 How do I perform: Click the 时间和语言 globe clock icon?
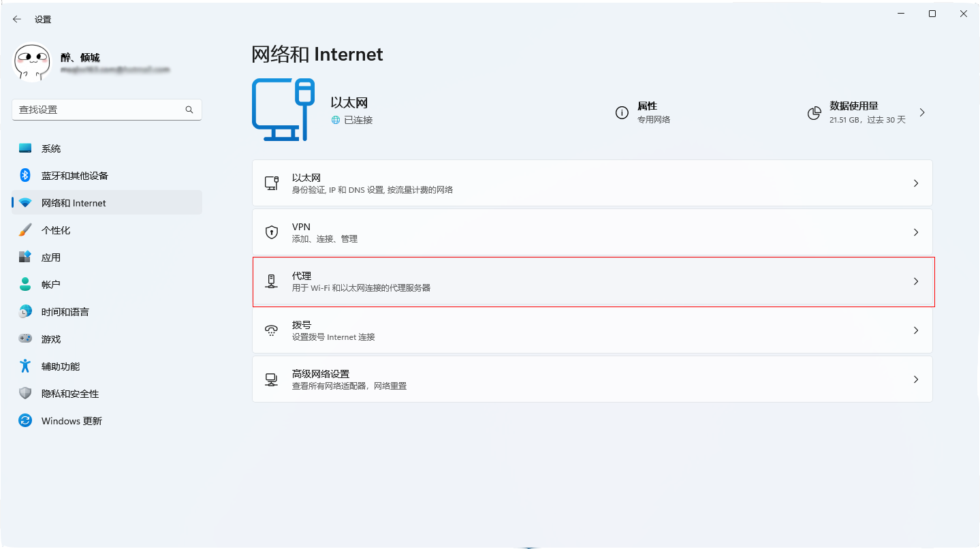click(x=25, y=312)
